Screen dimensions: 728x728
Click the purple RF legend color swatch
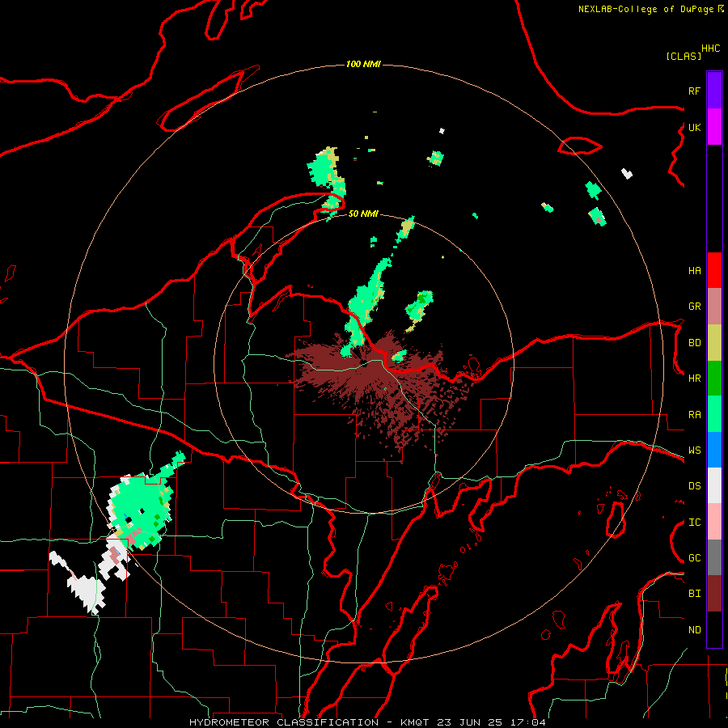(x=714, y=91)
